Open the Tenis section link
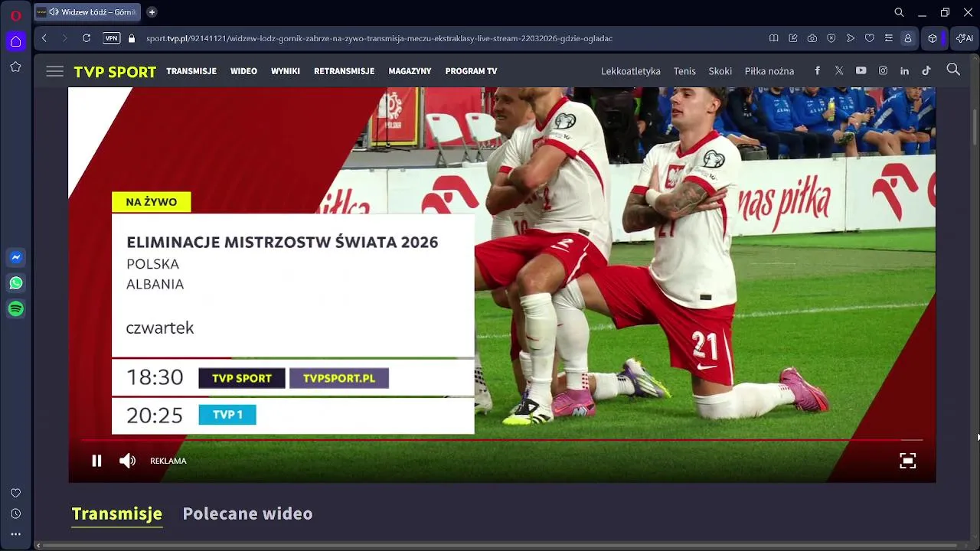The image size is (980, 551). click(x=684, y=71)
